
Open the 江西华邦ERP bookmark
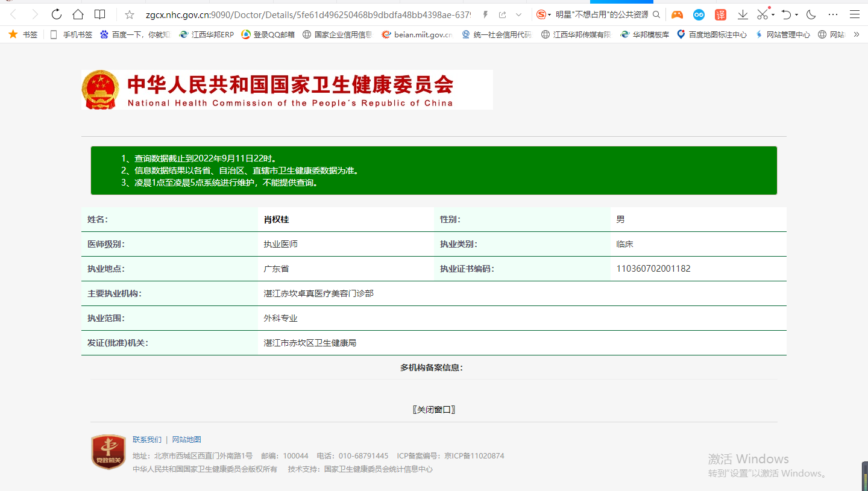(x=207, y=34)
